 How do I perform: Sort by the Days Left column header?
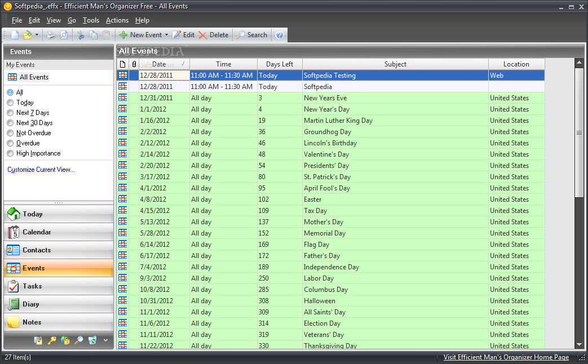280,64
